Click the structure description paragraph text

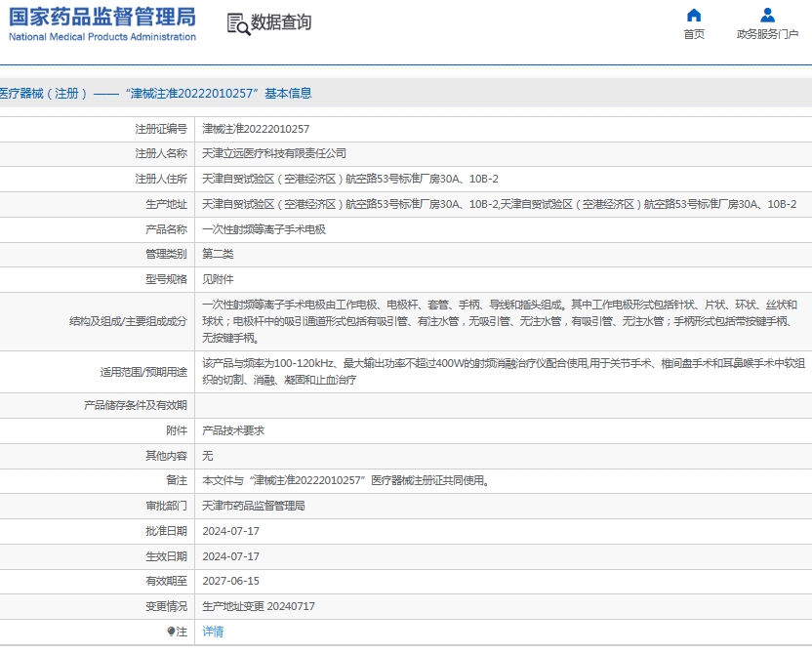tap(500, 321)
